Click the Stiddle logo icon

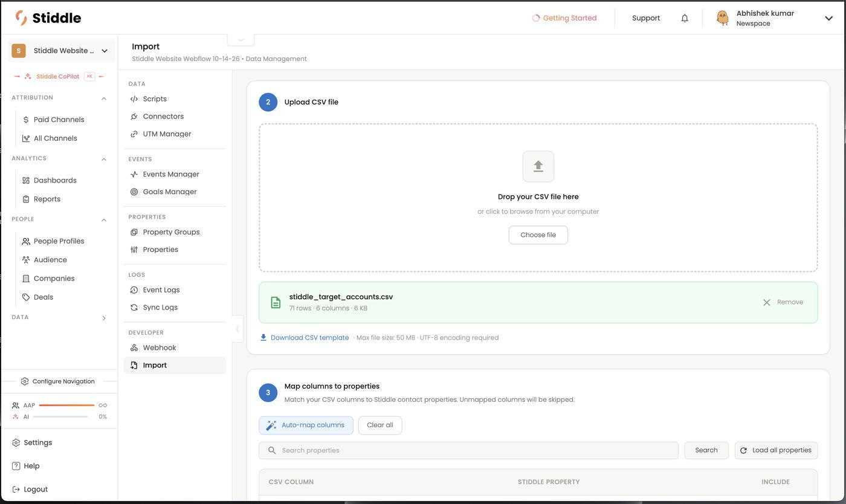(21, 18)
